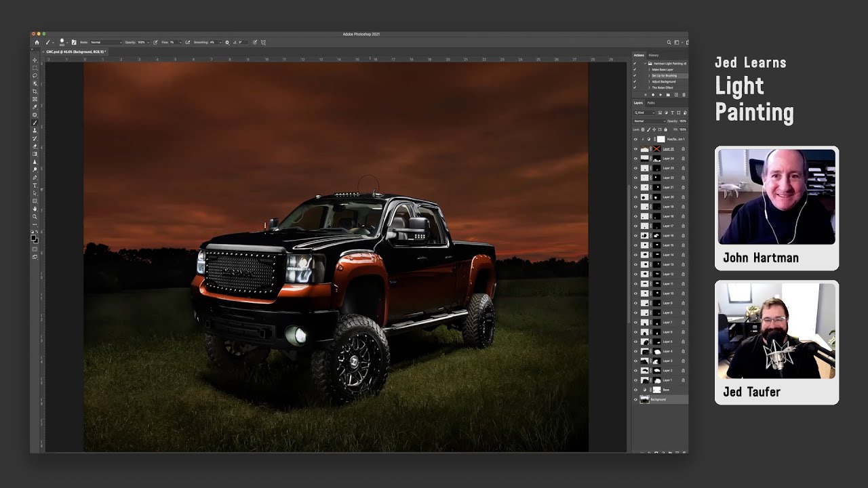Select the Move tool

pos(35,60)
